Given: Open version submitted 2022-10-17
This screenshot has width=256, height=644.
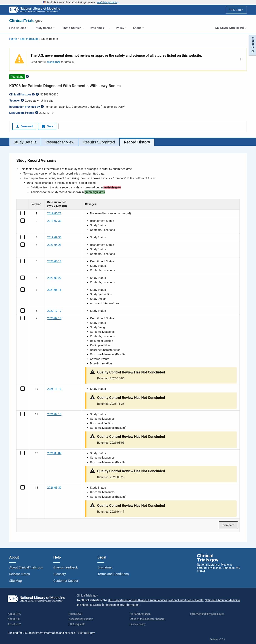Looking at the screenshot, I should 54,311.
